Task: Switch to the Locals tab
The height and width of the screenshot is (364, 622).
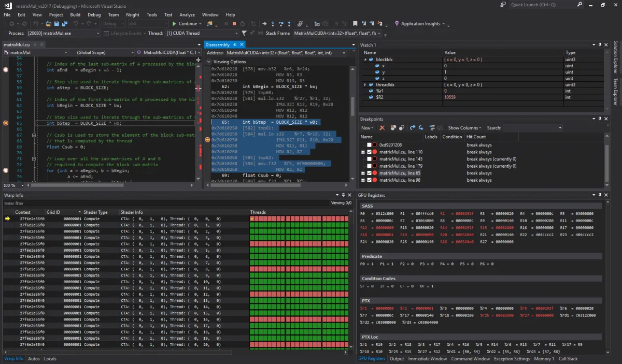Action: [x=50, y=359]
